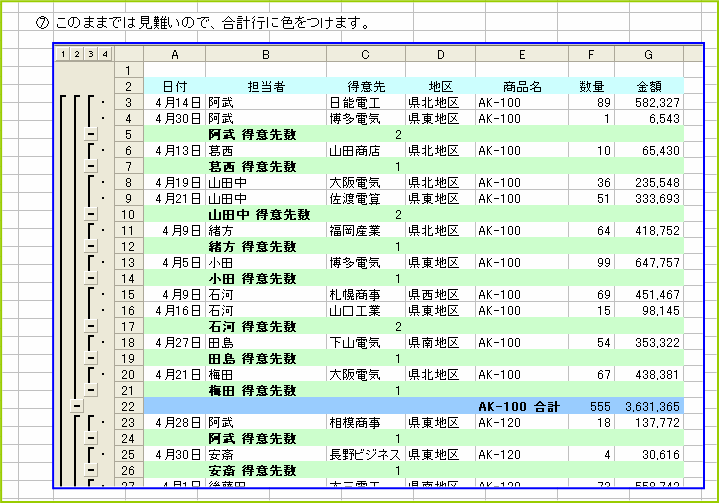Viewport: 719px width, 503px height.
Task: Select date cell 4月14日
Action: [x=175, y=102]
